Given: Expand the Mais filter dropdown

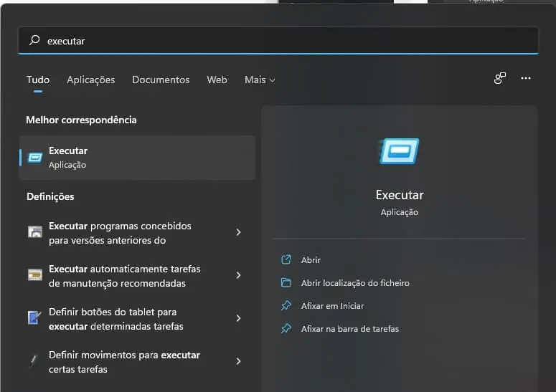Looking at the screenshot, I should [x=259, y=80].
